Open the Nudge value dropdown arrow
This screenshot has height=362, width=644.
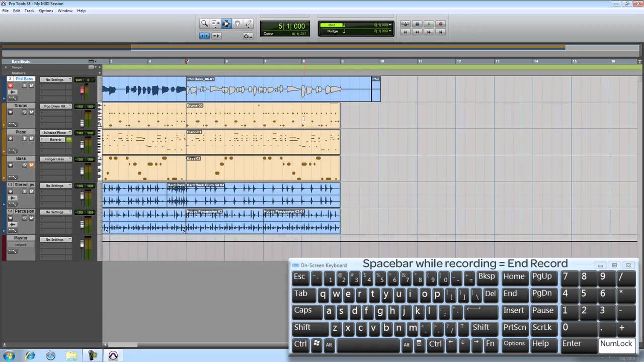[x=390, y=31]
